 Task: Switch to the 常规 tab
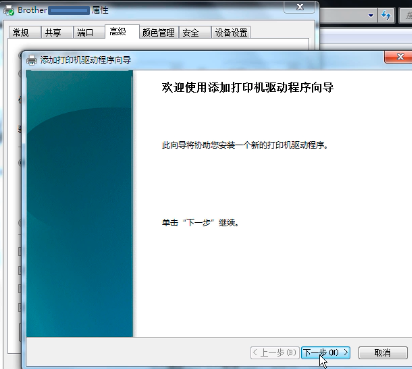[21, 32]
